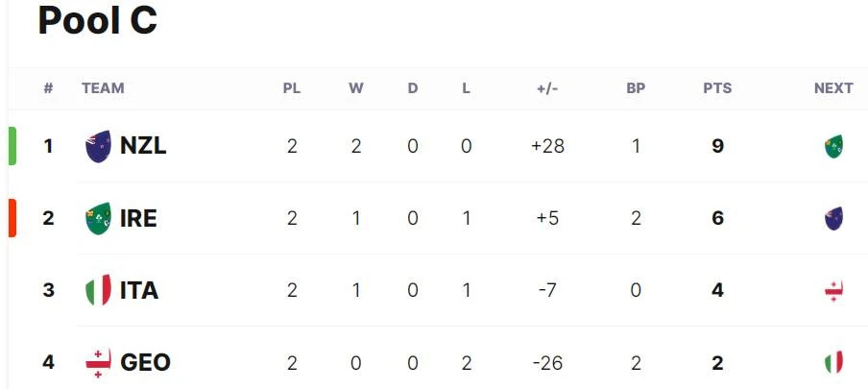This screenshot has width=868, height=389.
Task: Open New Zealand's next opponent Ireland crest
Action: (x=833, y=146)
